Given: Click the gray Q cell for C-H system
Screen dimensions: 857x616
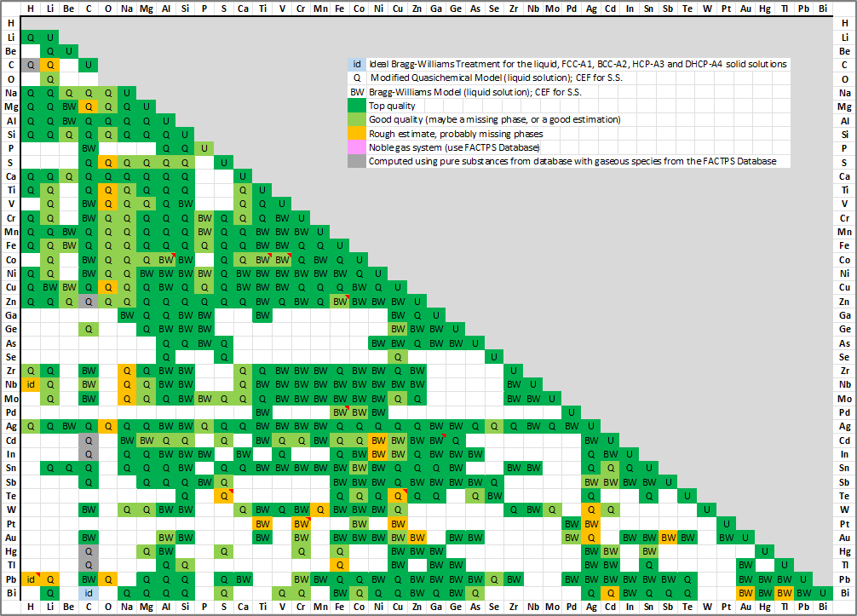Looking at the screenshot, I should 31,65.
